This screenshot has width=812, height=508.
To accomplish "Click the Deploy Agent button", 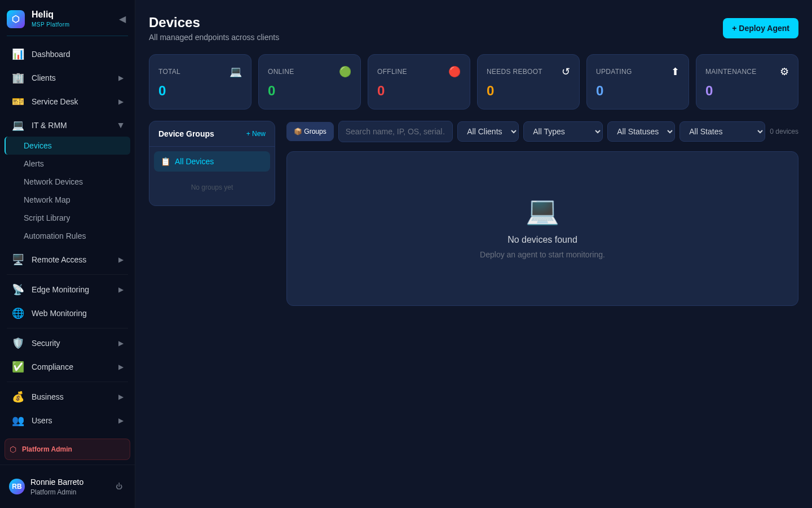I will (x=760, y=28).
